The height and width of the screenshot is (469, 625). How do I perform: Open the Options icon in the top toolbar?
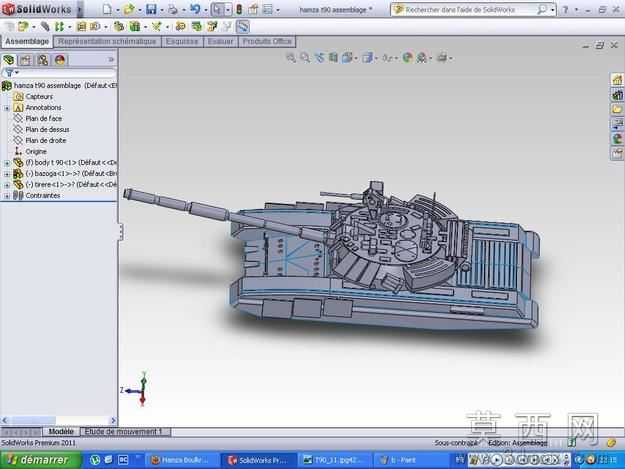click(267, 9)
